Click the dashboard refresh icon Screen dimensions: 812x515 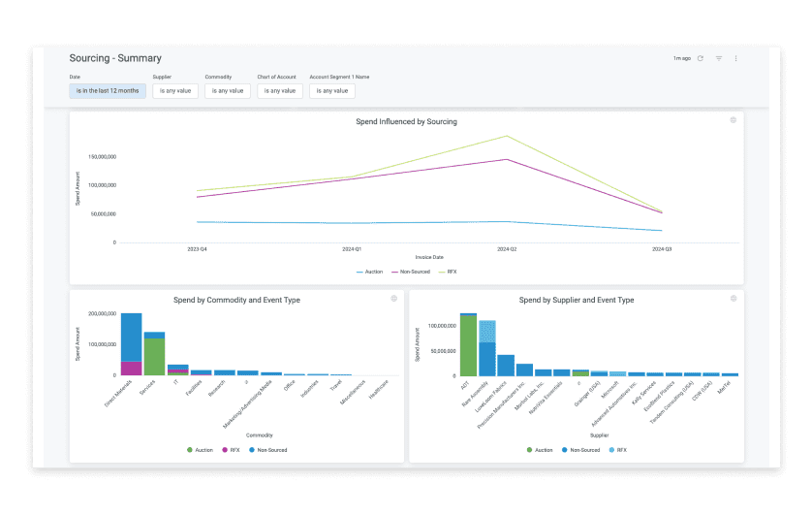tap(701, 58)
